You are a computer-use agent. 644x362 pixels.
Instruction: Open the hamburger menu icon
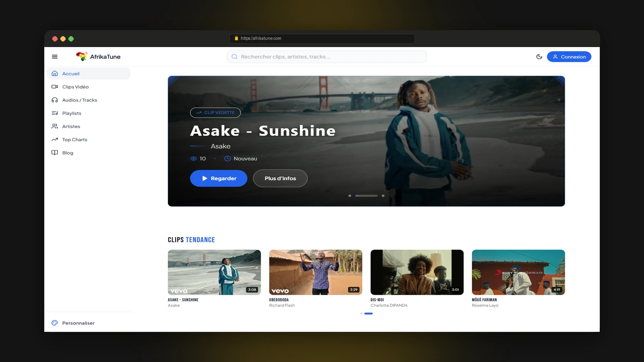pyautogui.click(x=55, y=57)
